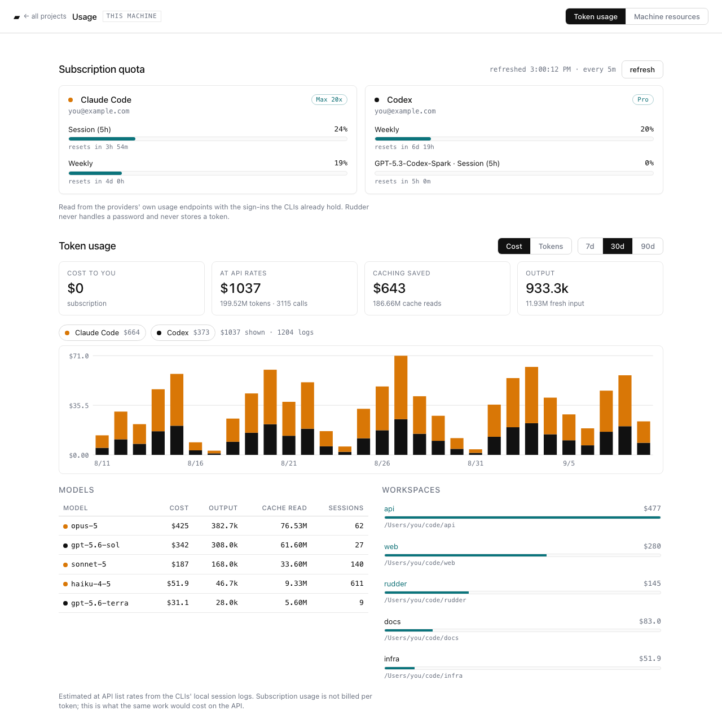The image size is (722, 728).
Task: Click the Max 20x plan badge
Action: pyautogui.click(x=329, y=99)
